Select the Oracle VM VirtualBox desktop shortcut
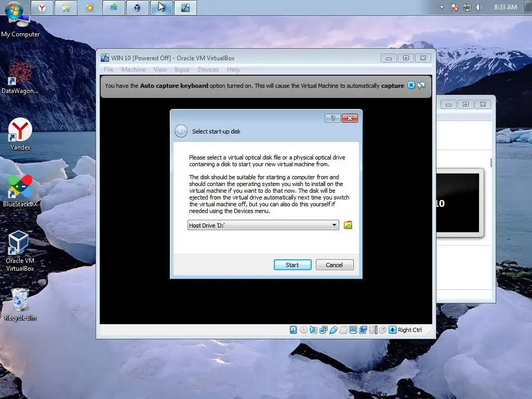Viewport: 532px width, 399px height. pos(20,251)
